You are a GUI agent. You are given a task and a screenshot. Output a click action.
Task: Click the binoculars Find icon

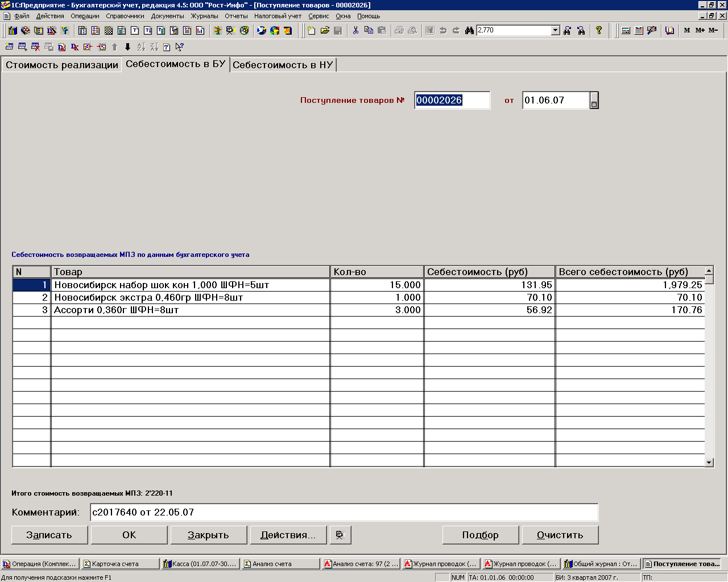469,30
